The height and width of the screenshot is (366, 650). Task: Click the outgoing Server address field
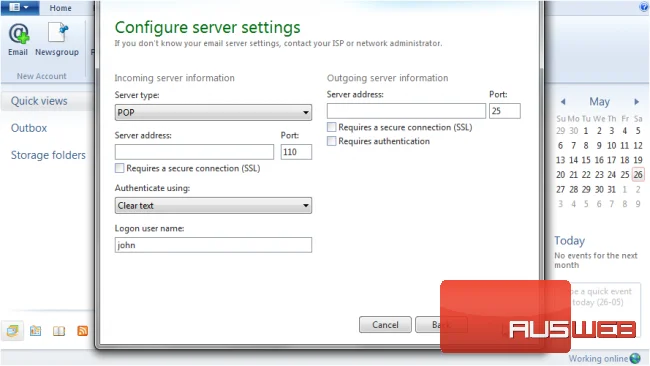coord(406,111)
